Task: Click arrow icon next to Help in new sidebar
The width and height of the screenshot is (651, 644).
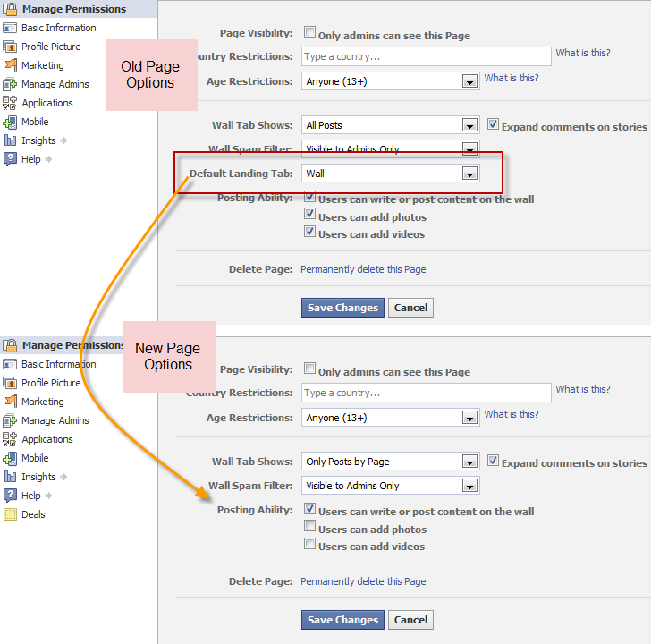Action: click(48, 496)
